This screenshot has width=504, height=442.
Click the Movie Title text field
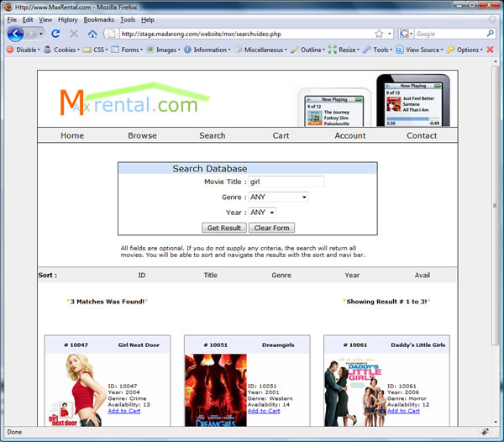click(x=286, y=182)
